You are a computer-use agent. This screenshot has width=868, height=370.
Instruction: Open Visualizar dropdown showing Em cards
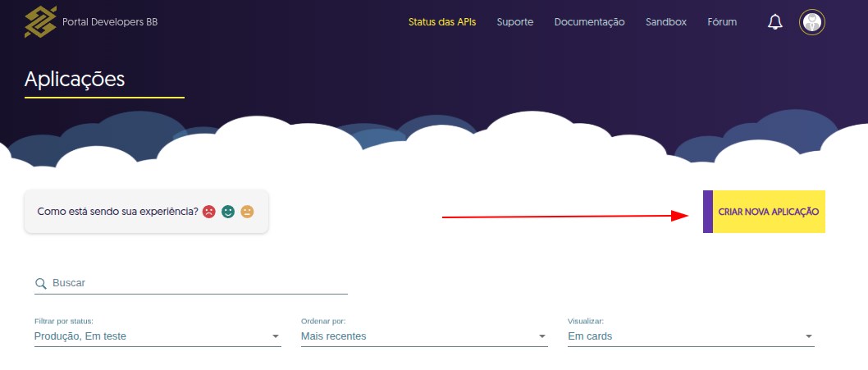tap(690, 336)
